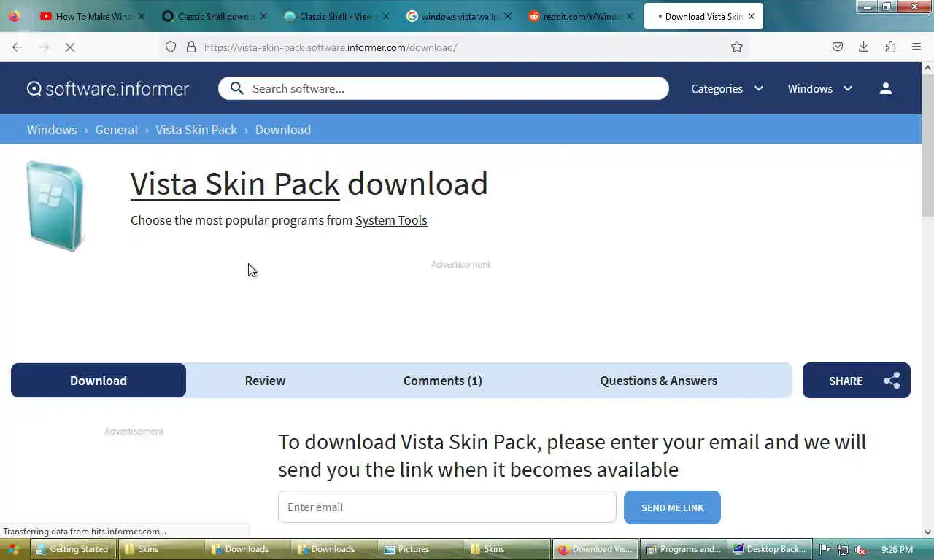This screenshot has height=560, width=934.
Task: Click the taskbar network icon
Action: (843, 550)
